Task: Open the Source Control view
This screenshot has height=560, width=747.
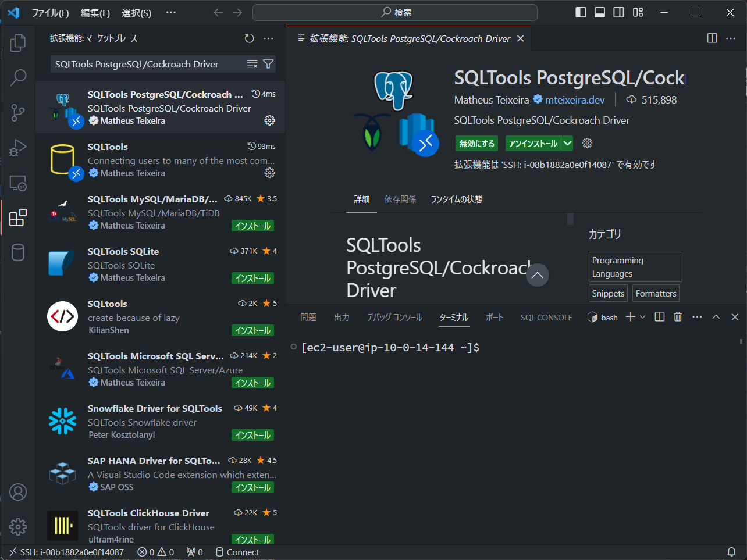Action: coord(18,113)
